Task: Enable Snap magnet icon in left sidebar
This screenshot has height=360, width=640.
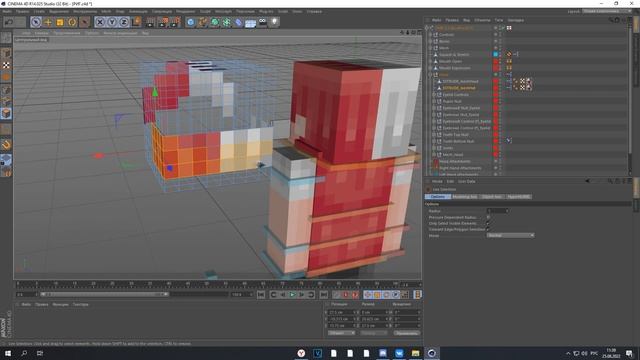Action: [6, 145]
